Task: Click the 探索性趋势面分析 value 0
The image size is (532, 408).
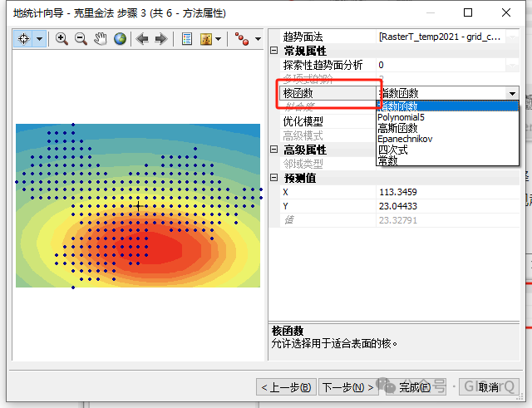Action: point(441,65)
